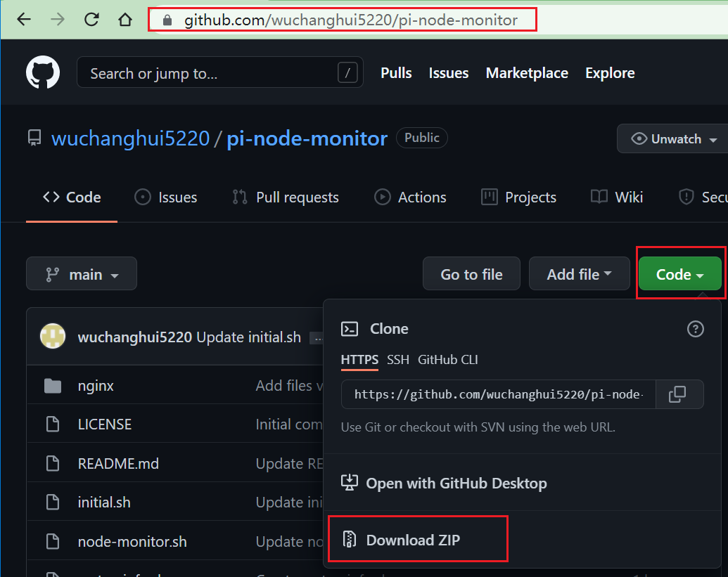Click the copy URL icon beside clone link
The height and width of the screenshot is (577, 728).
[679, 394]
